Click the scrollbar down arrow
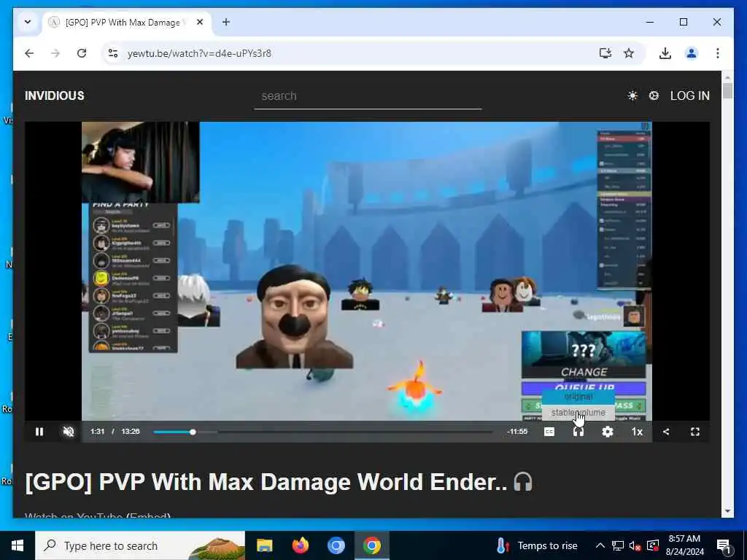 (x=727, y=511)
